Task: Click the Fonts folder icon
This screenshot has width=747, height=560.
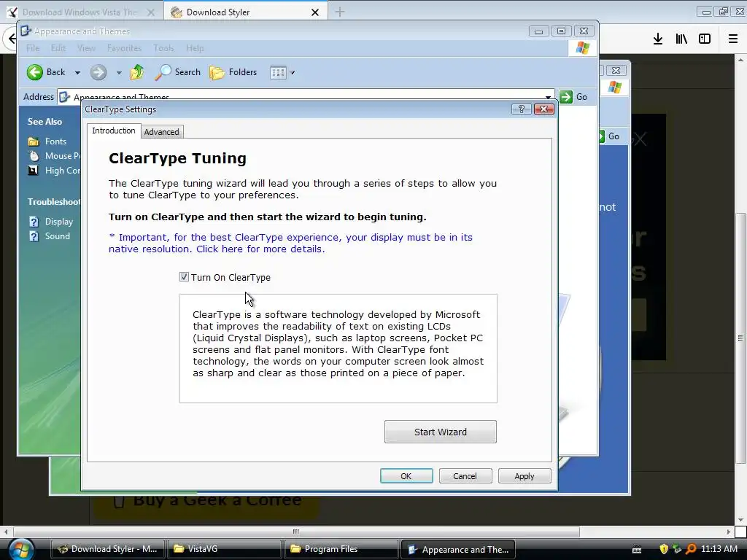Action: 34,141
